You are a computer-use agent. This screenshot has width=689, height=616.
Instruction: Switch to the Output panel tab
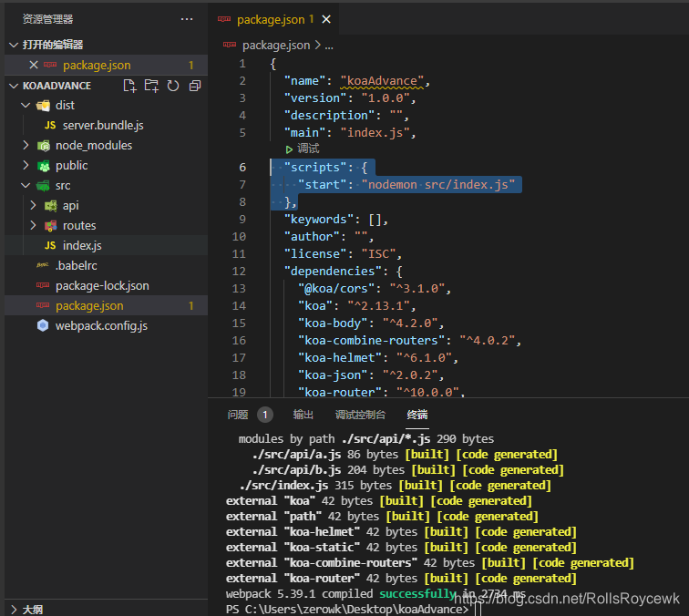tap(303, 415)
